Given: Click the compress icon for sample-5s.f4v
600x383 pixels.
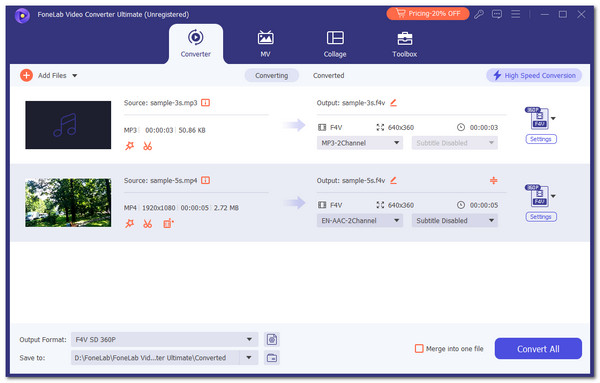Looking at the screenshot, I should coord(494,180).
